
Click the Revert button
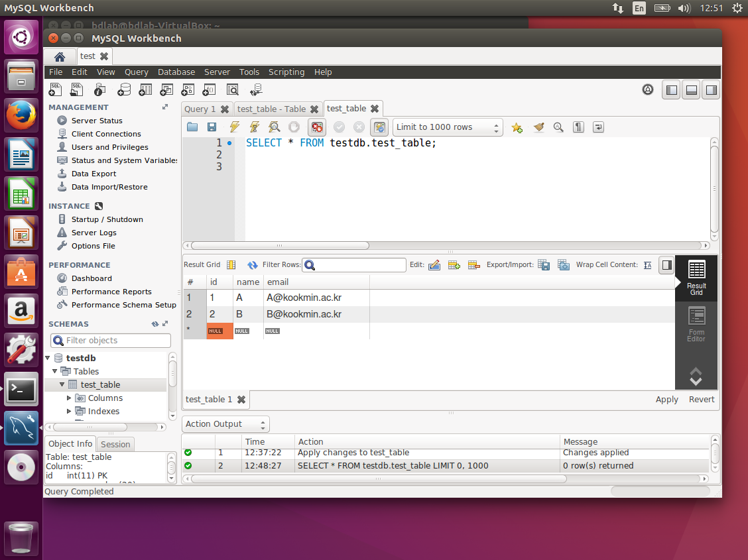tap(702, 400)
